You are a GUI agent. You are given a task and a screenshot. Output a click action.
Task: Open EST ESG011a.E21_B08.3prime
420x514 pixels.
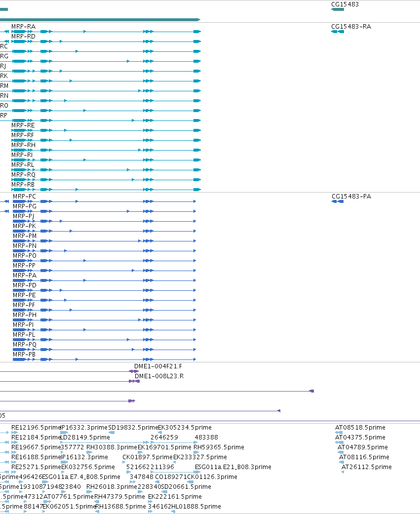point(233,467)
